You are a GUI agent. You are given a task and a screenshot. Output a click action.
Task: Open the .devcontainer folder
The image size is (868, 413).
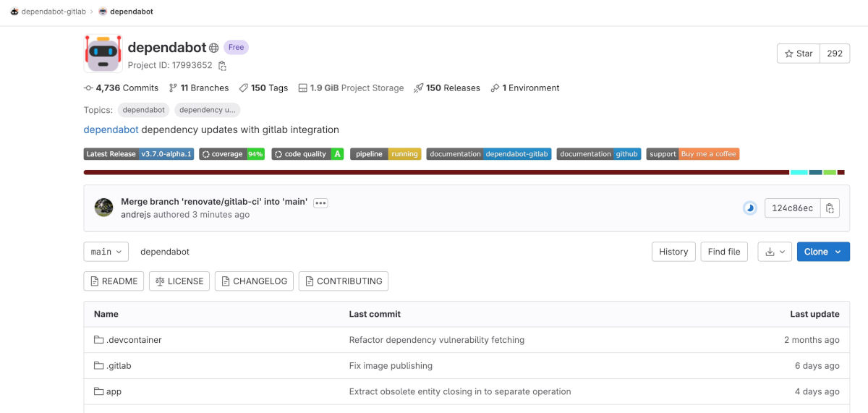pyautogui.click(x=133, y=340)
